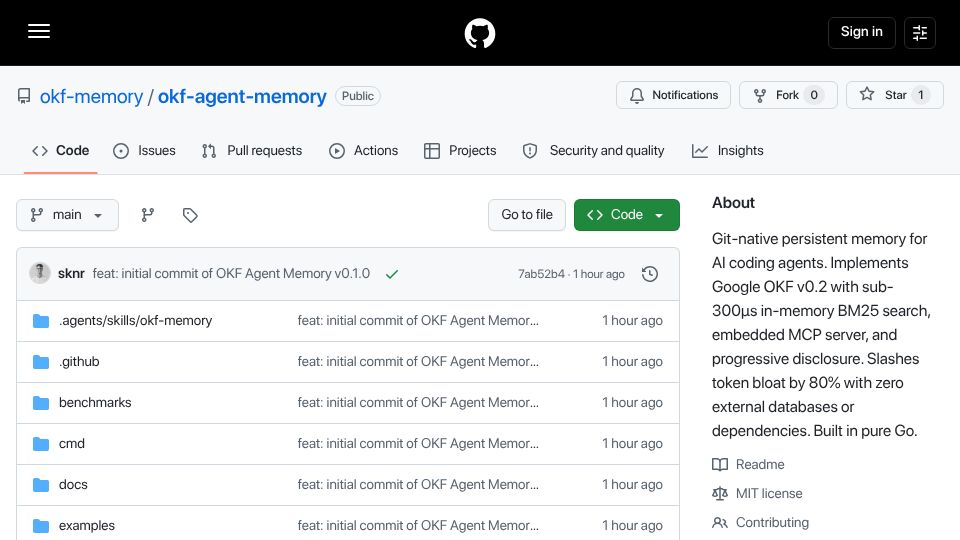
Task: Open the appearance settings sliders icon
Action: (920, 32)
